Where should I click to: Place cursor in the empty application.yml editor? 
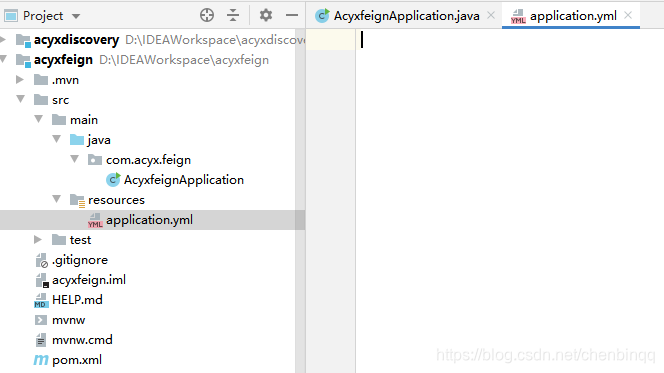(510, 201)
